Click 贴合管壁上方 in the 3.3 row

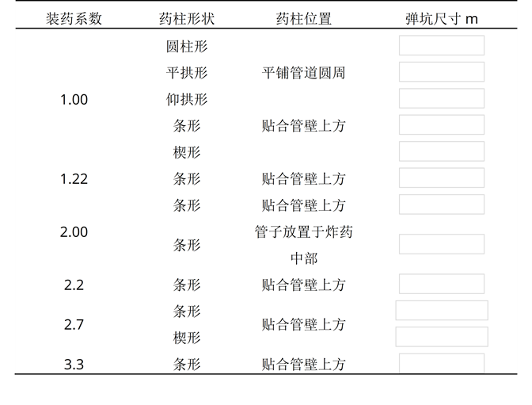click(x=304, y=365)
